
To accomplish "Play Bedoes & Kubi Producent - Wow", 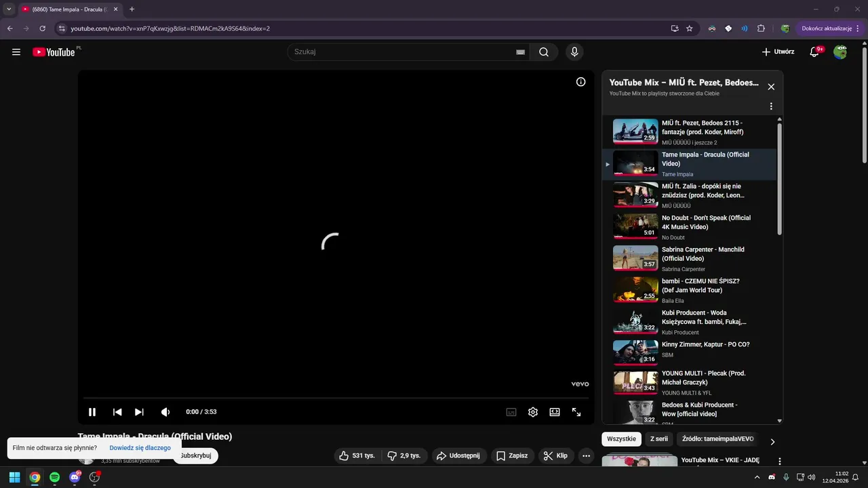I will click(x=689, y=411).
